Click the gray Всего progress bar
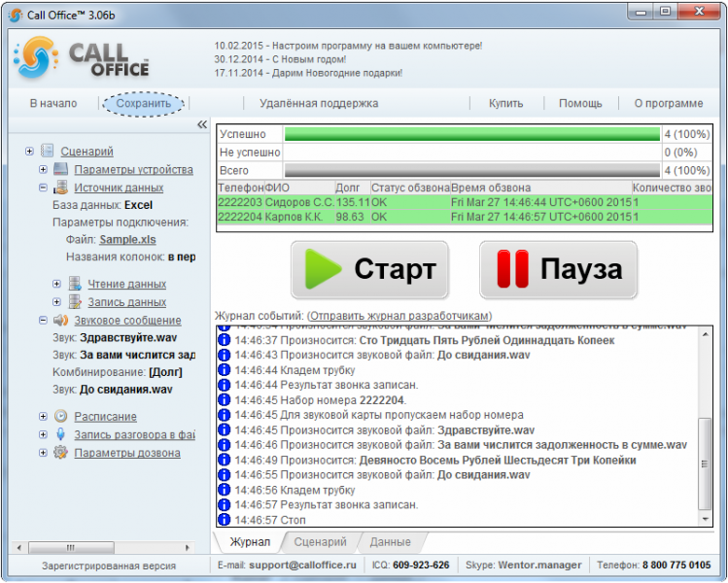The height and width of the screenshot is (583, 728). pos(472,170)
